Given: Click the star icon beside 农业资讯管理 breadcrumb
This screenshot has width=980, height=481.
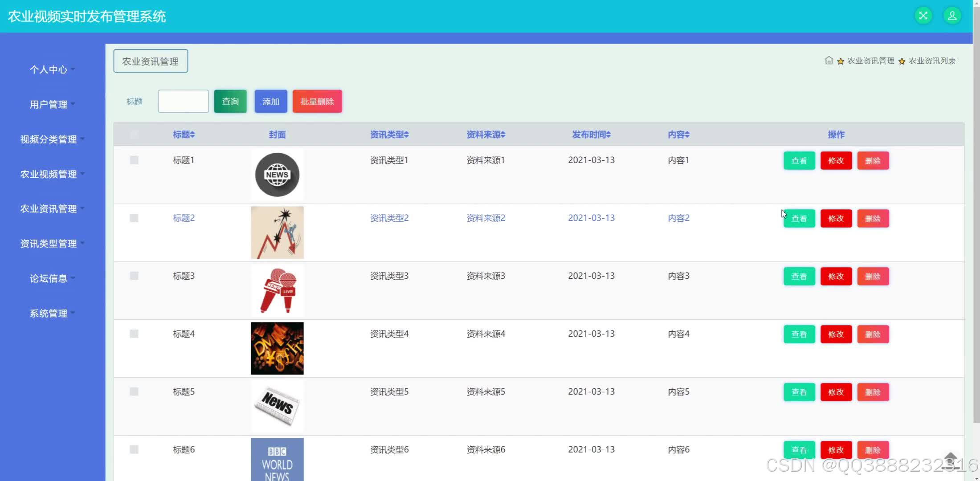Looking at the screenshot, I should coord(840,61).
